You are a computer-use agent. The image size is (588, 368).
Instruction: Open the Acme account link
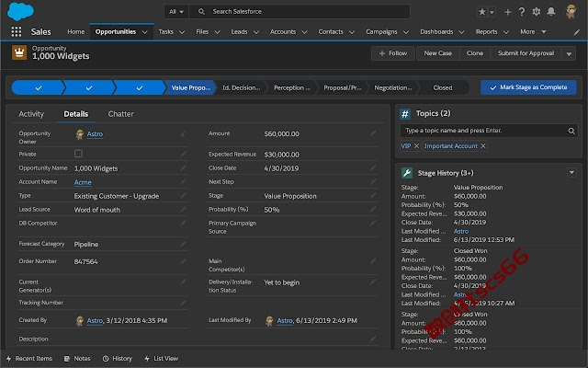[83, 182]
